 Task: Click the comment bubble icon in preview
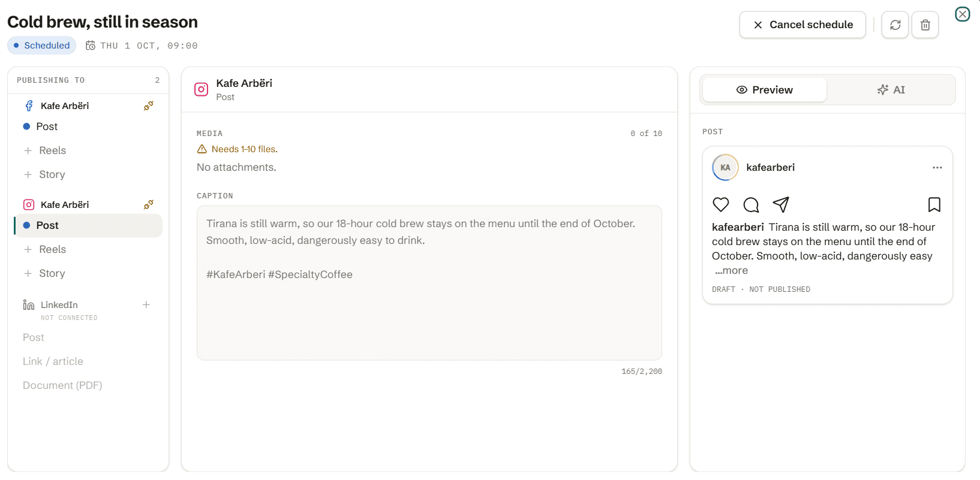(x=751, y=204)
